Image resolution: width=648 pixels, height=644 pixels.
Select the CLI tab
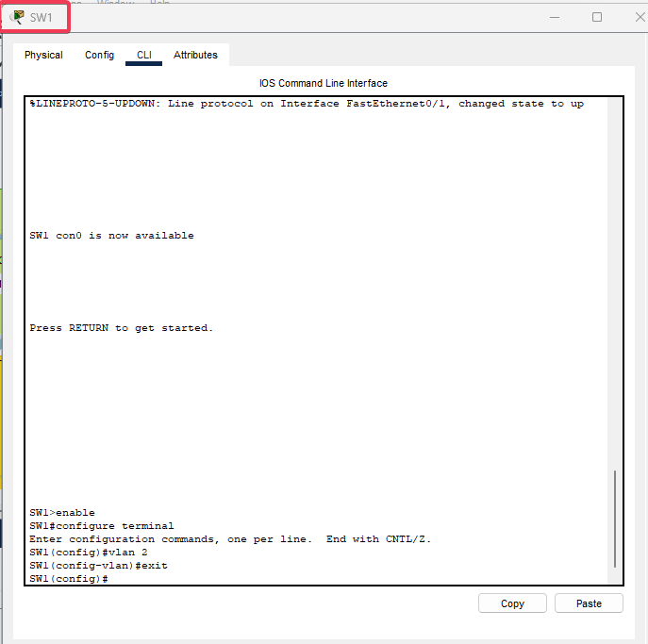click(143, 56)
